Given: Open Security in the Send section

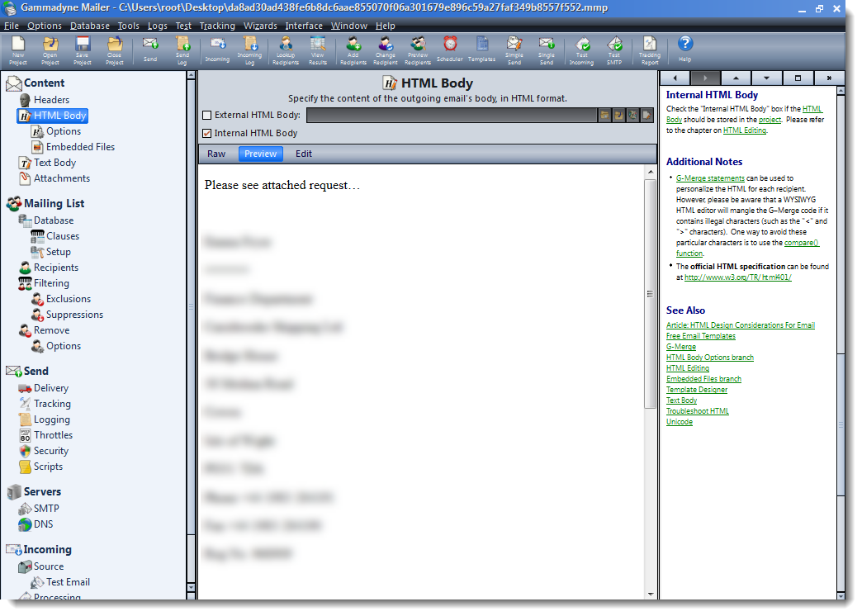Looking at the screenshot, I should 51,451.
